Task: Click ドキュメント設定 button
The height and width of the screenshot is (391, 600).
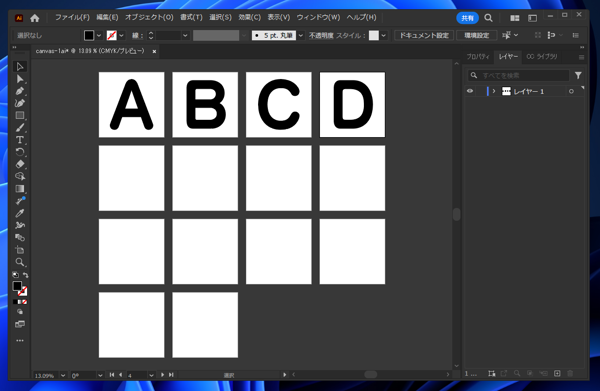Action: (x=424, y=36)
